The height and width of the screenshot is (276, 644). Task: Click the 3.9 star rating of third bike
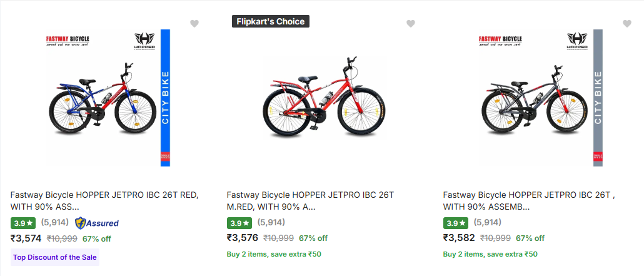click(456, 223)
